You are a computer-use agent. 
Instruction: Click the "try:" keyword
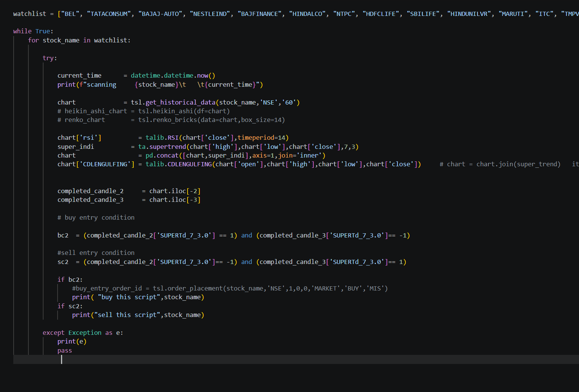[x=50, y=58]
